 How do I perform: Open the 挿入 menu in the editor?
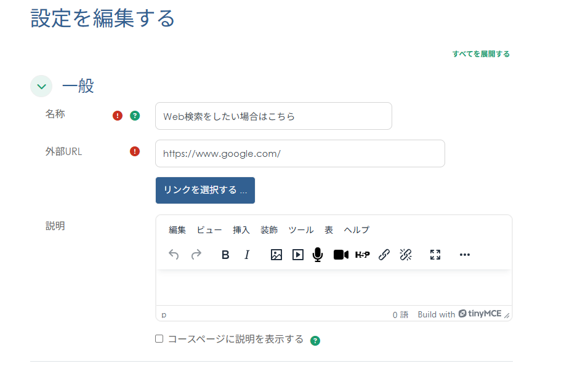pos(241,229)
